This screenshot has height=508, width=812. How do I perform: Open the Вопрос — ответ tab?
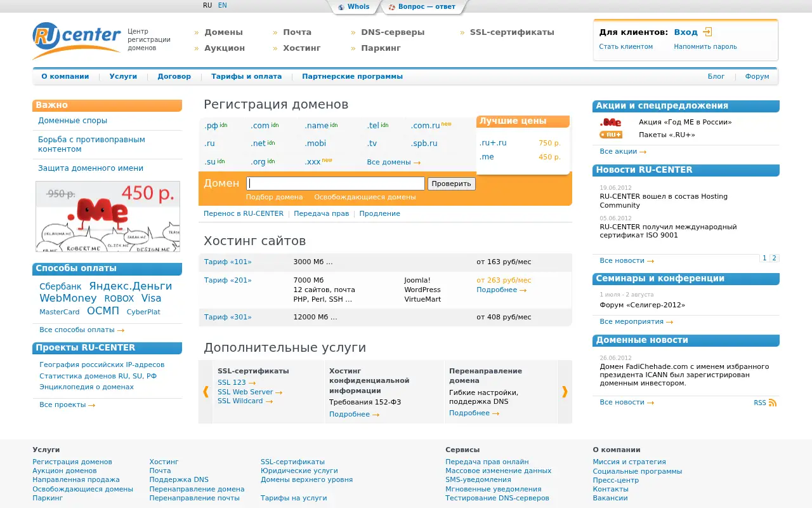tap(422, 7)
